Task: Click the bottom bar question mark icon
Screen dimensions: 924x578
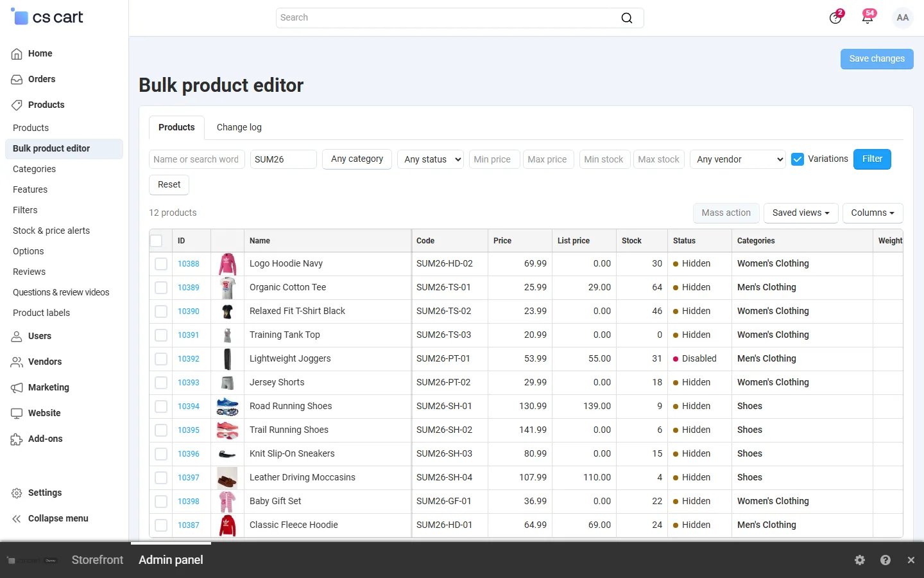Action: point(886,560)
